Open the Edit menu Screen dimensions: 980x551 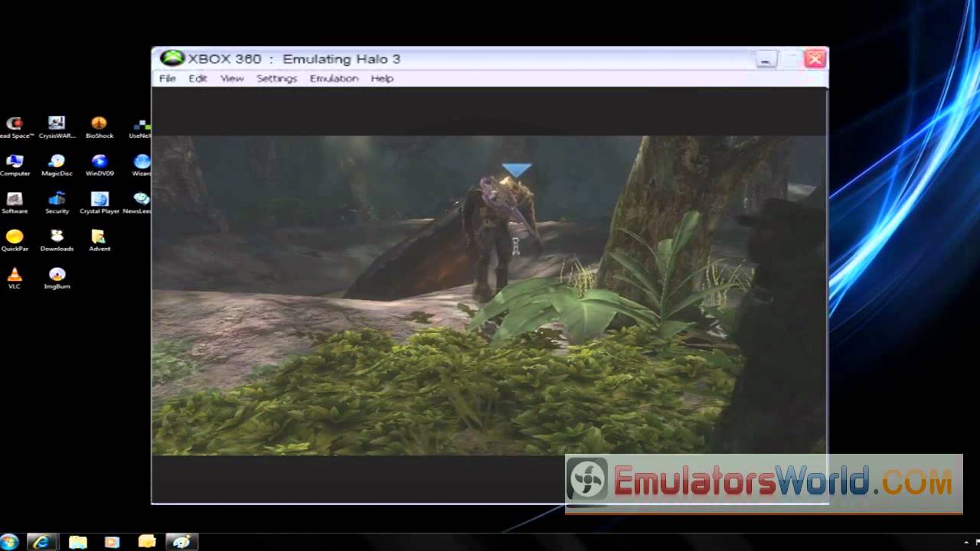point(198,78)
